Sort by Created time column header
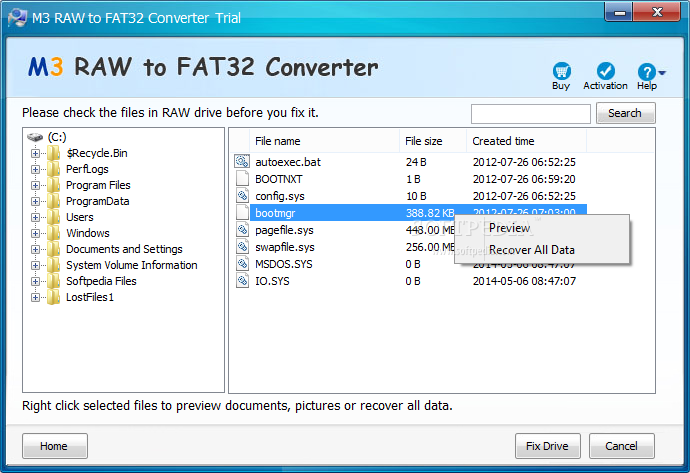 tap(526, 141)
